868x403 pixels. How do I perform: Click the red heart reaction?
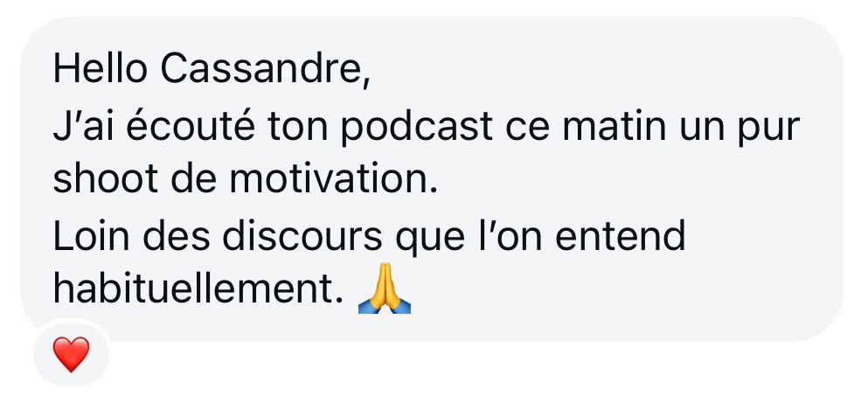(71, 355)
